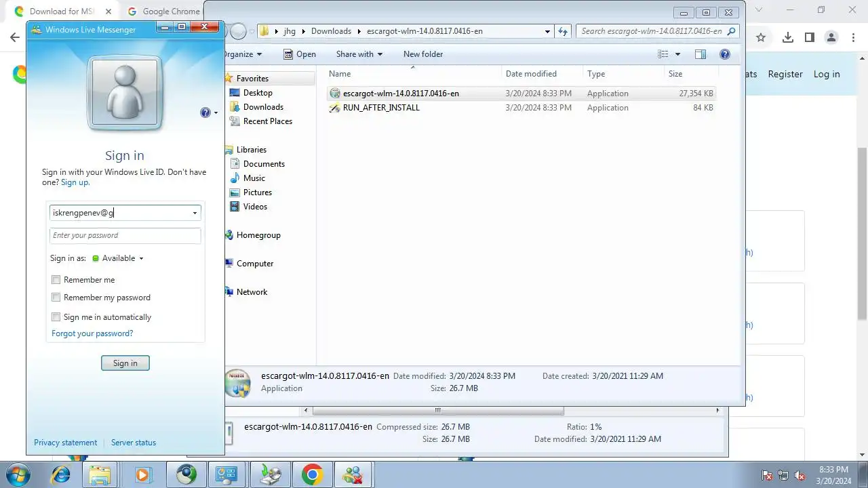The width and height of the screenshot is (868, 488).
Task: Click the Register link on the webpage
Action: point(785,75)
